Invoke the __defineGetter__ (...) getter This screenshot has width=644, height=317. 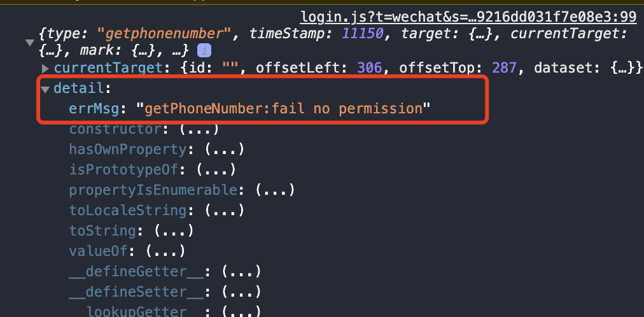tap(241, 271)
